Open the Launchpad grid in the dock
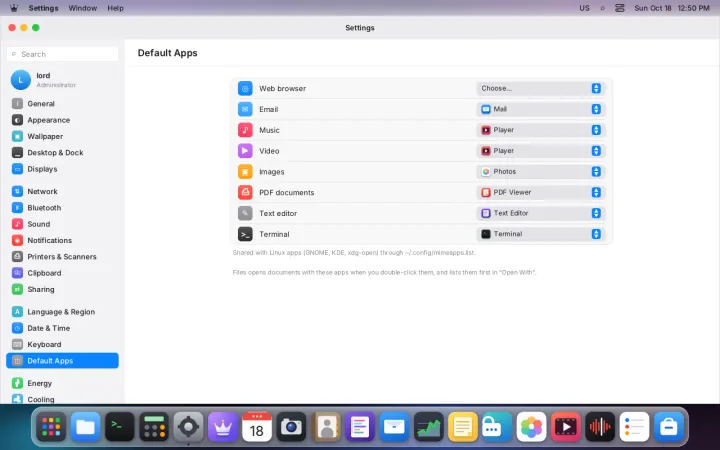This screenshot has width=720, height=450. click(51, 427)
